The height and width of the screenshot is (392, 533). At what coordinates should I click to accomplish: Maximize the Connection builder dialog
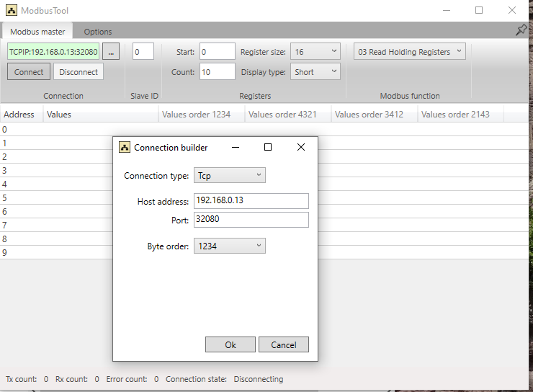tap(268, 147)
